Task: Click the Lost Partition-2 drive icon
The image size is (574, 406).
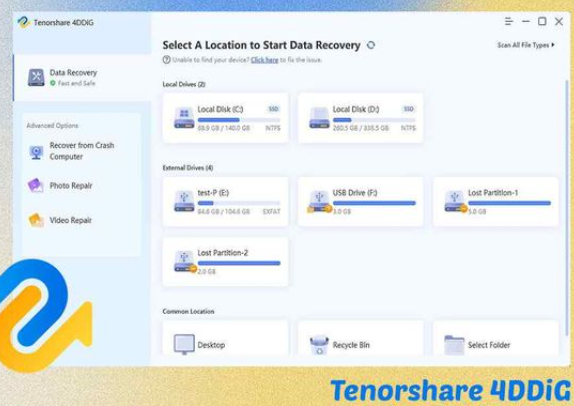Action: pyautogui.click(x=185, y=261)
